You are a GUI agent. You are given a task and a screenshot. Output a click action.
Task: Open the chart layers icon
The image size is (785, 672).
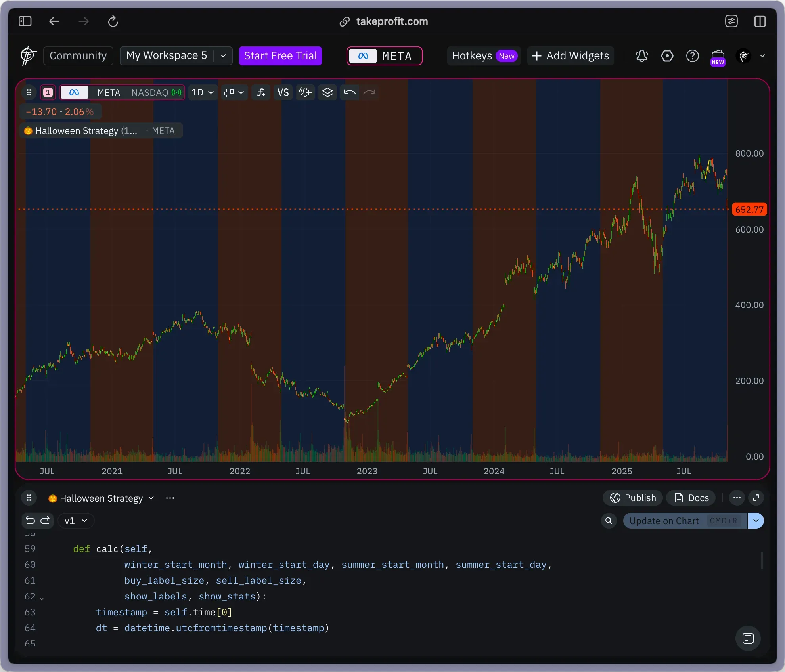coord(327,92)
